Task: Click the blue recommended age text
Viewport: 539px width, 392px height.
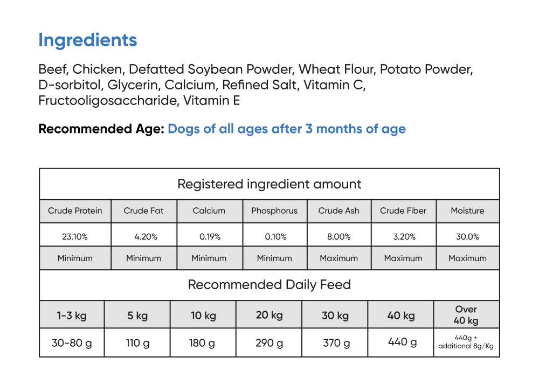Action: (x=287, y=129)
